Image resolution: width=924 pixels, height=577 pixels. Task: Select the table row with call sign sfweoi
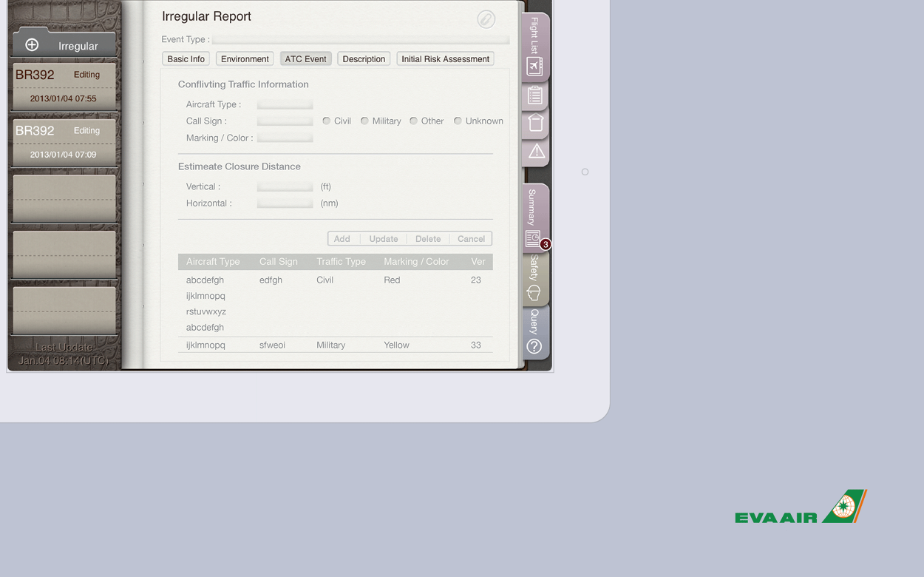[336, 345]
